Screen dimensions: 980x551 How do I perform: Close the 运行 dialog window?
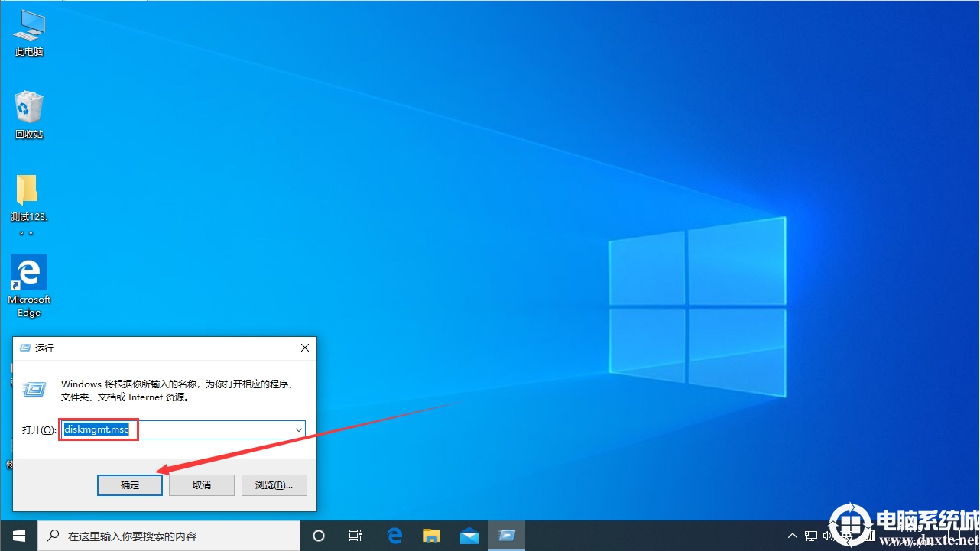(x=304, y=348)
